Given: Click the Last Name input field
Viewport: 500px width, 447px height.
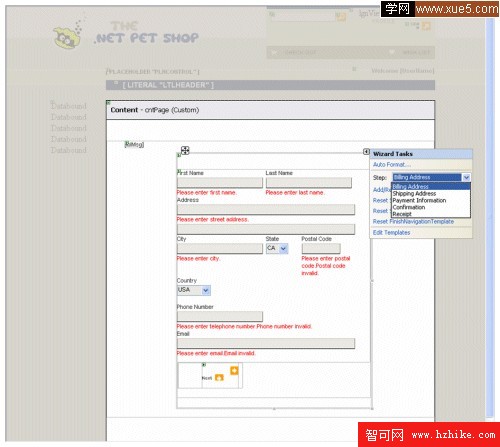Looking at the screenshot, I should pos(309,183).
